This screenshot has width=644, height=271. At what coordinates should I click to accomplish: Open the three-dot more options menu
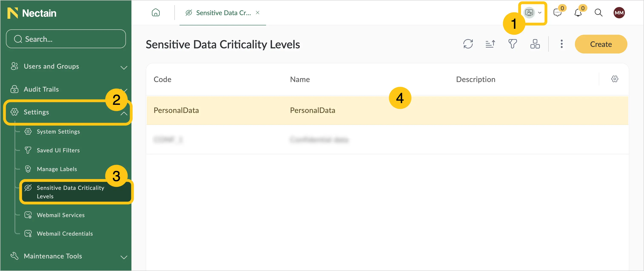click(x=561, y=44)
